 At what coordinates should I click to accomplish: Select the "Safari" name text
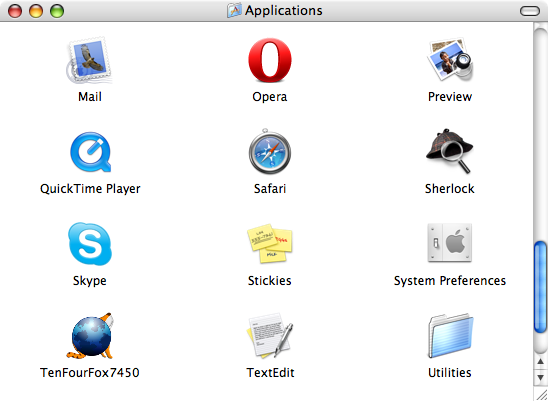tap(270, 189)
